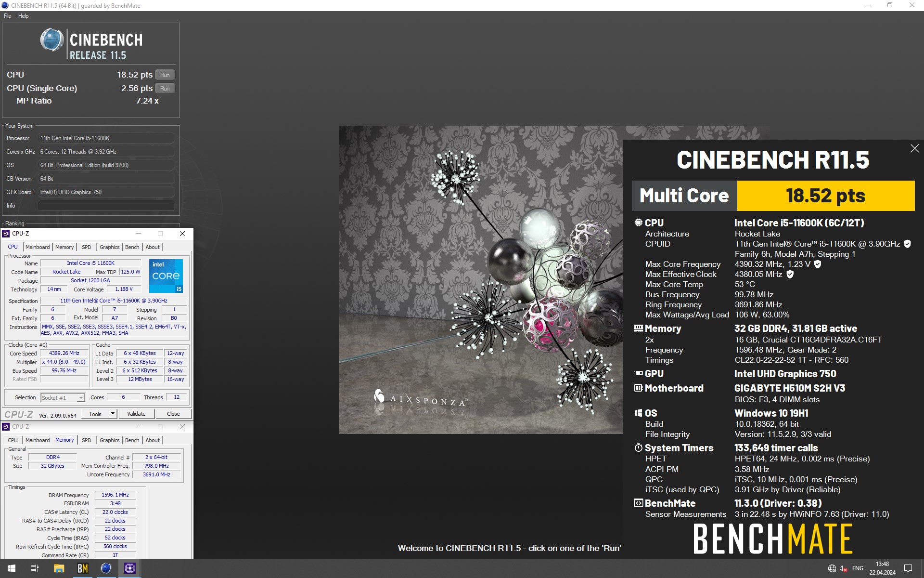Click the GFX Board Intel UHD Graphics 750 field
This screenshot has width=924, height=578.
click(x=106, y=192)
